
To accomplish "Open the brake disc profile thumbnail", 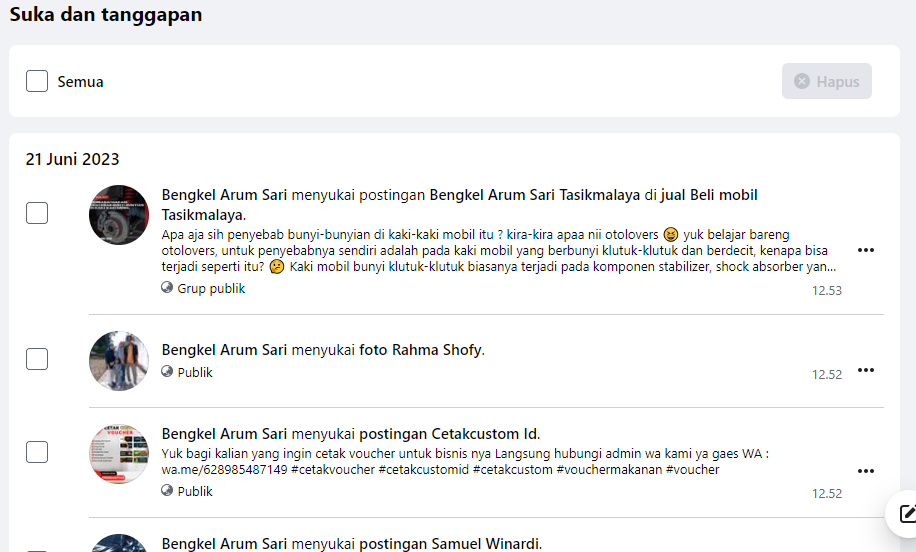I will [119, 214].
